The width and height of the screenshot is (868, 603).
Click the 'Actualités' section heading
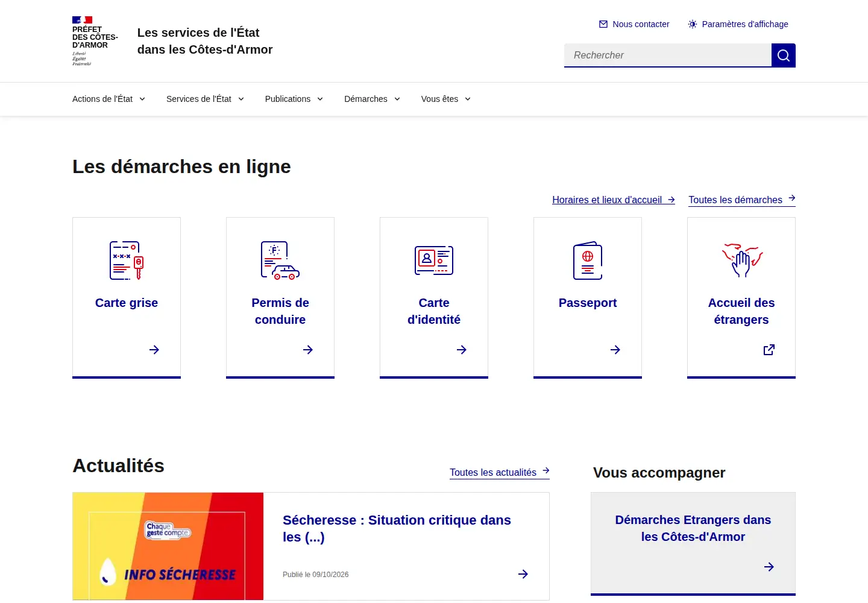coord(118,466)
